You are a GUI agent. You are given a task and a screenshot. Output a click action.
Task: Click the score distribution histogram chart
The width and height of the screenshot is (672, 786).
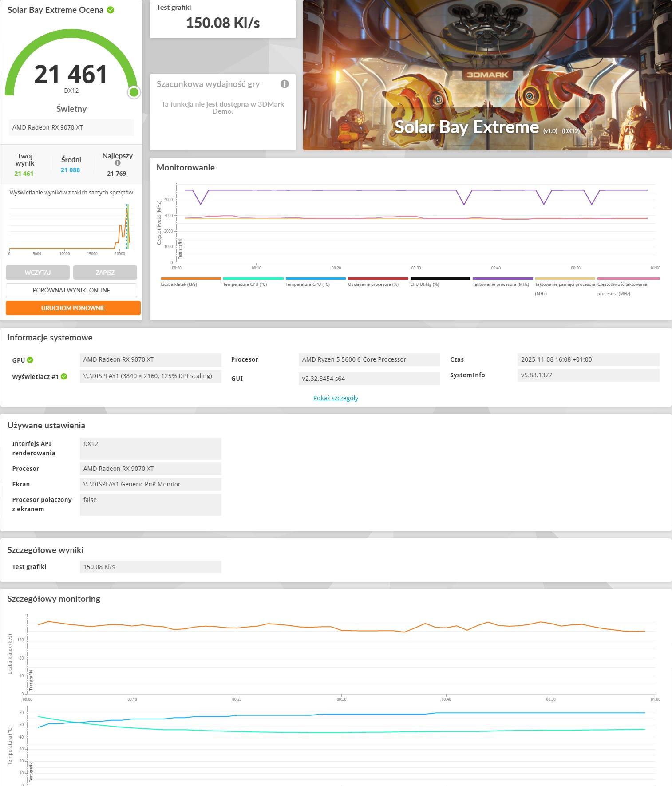pyautogui.click(x=71, y=227)
